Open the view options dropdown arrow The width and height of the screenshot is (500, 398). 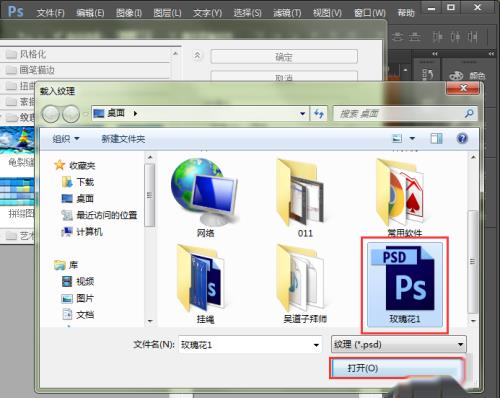[412, 138]
